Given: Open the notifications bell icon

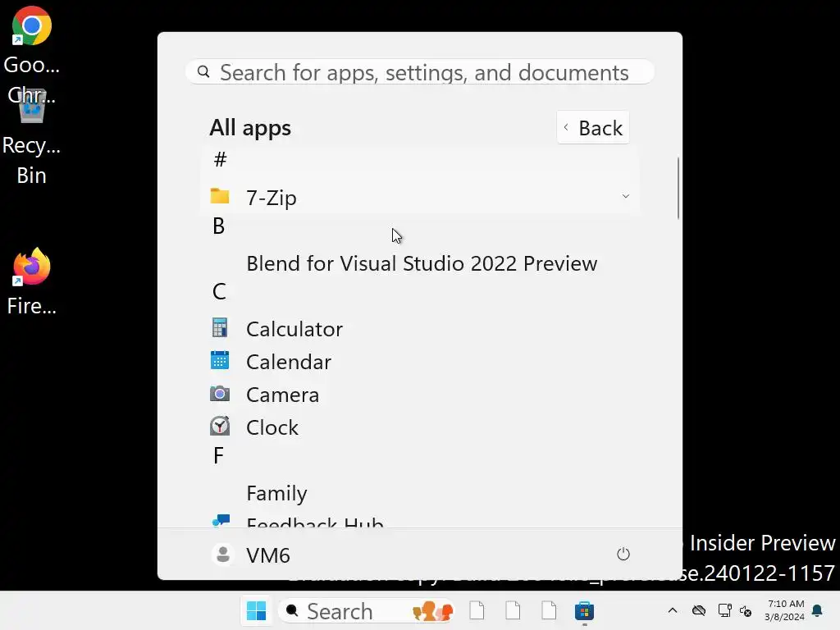Looking at the screenshot, I should [817, 611].
